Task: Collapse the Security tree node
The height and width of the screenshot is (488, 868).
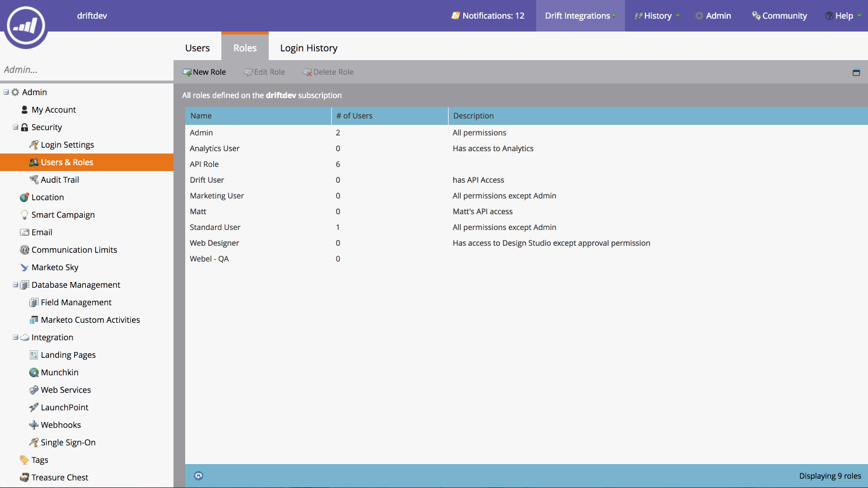Action: point(15,127)
